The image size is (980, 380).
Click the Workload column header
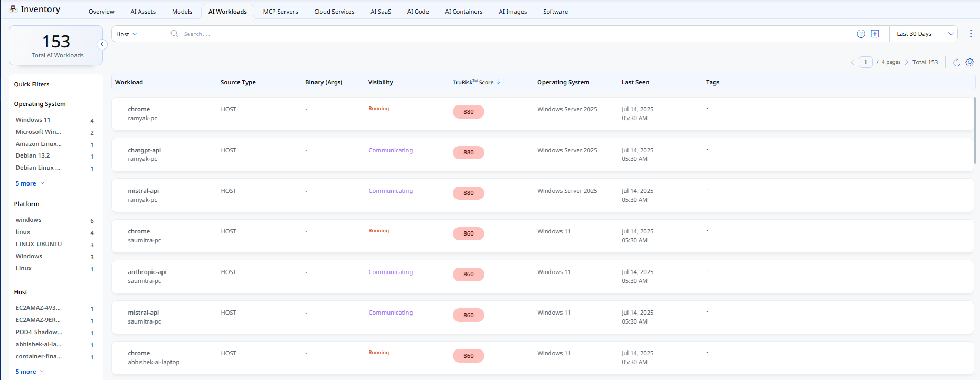(129, 82)
